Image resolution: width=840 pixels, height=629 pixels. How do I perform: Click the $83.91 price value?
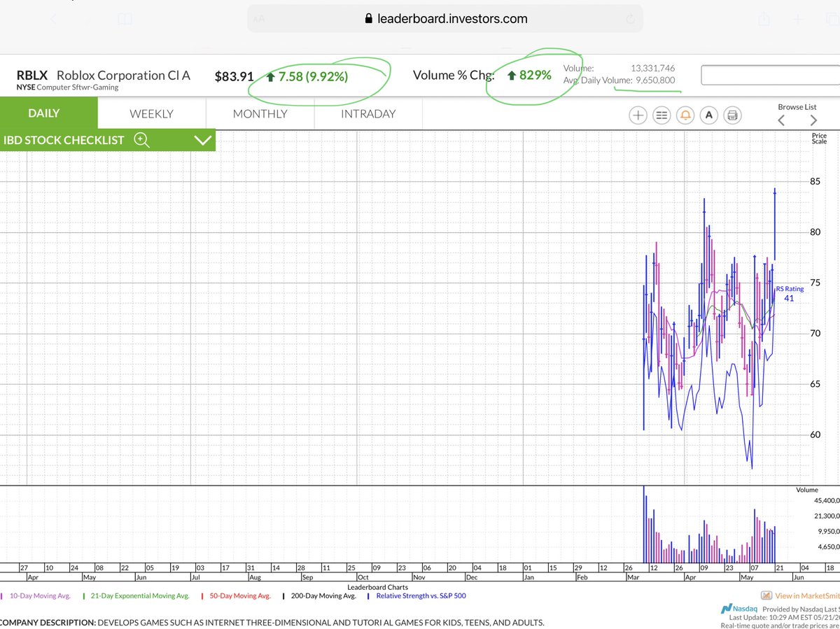tap(234, 76)
